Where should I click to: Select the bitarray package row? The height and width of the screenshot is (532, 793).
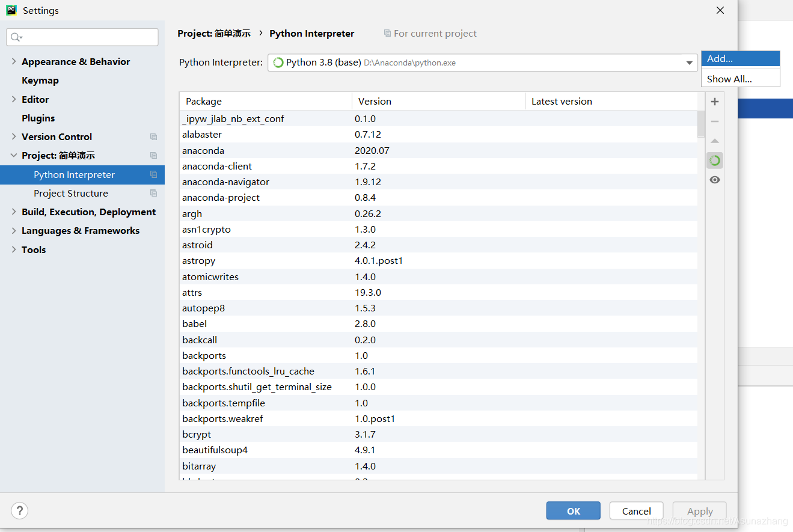coord(438,466)
